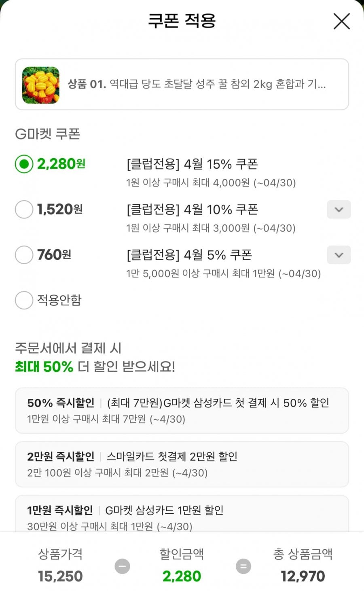Select the 1,520원 10% coupon radio button
Image resolution: width=364 pixels, height=591 pixels.
(24, 210)
